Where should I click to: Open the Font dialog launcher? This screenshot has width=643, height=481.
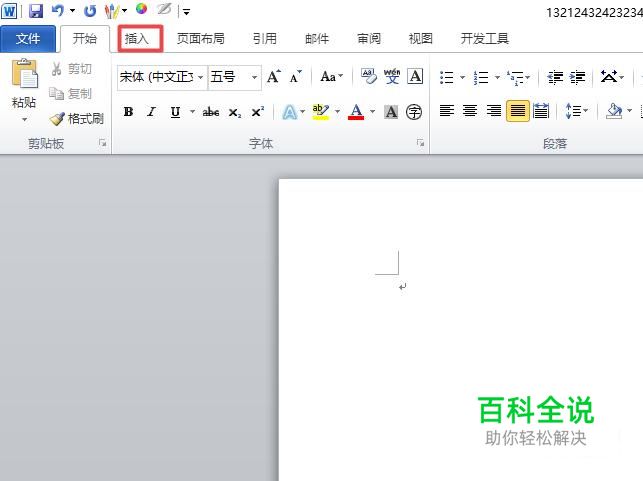click(x=420, y=143)
